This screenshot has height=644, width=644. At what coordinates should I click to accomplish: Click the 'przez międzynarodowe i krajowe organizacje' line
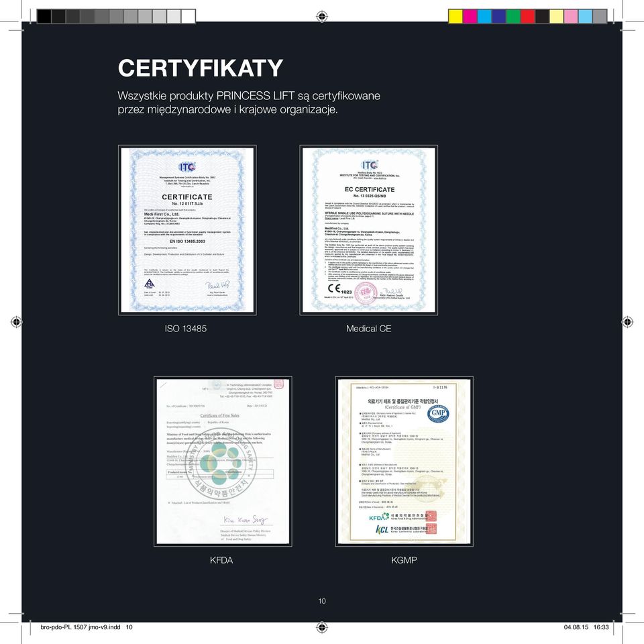227,109
